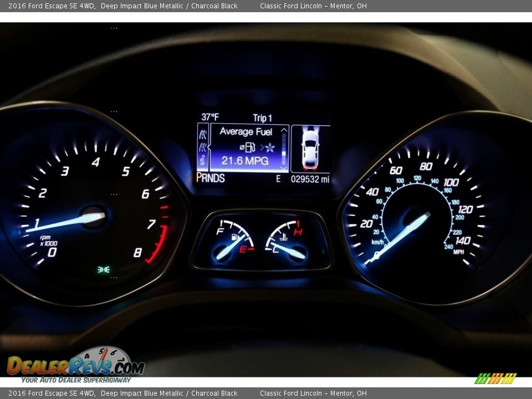Click the 37°F outside temperature reading
Screen dimensions: 532x399
point(210,117)
